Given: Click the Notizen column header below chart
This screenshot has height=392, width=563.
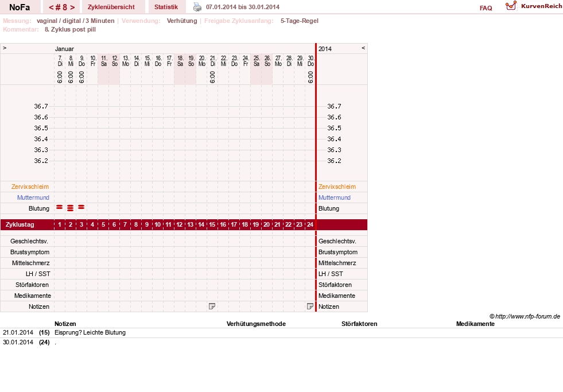Looking at the screenshot, I should [65, 324].
